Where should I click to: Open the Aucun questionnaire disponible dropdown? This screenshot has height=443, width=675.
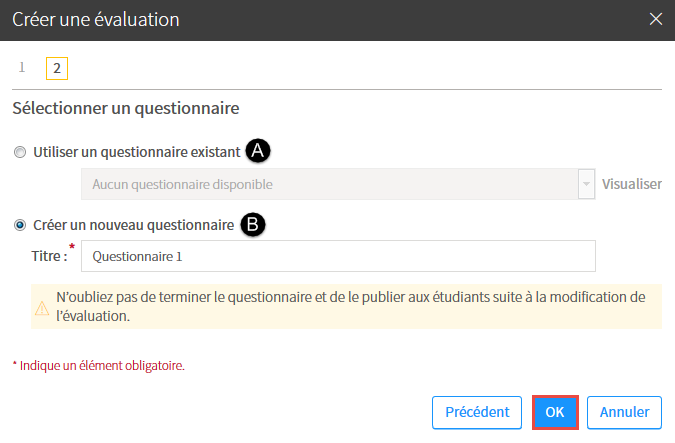click(338, 184)
